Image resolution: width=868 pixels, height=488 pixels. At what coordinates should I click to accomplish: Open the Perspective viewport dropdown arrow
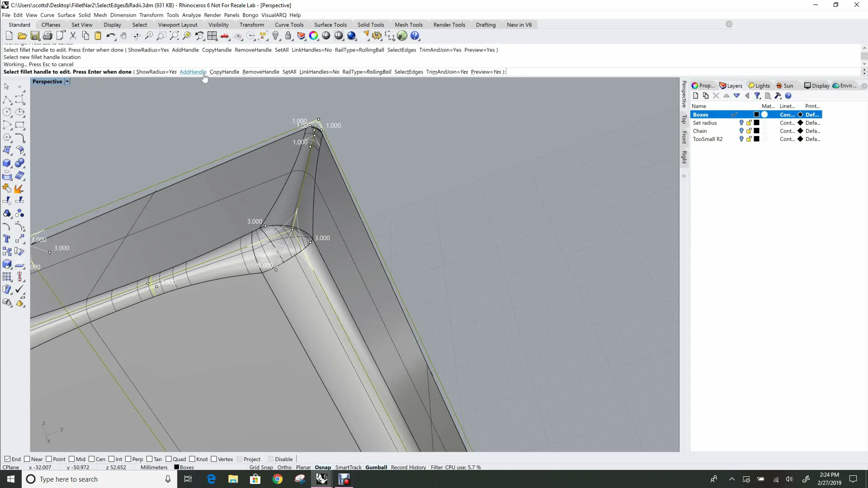(67, 81)
